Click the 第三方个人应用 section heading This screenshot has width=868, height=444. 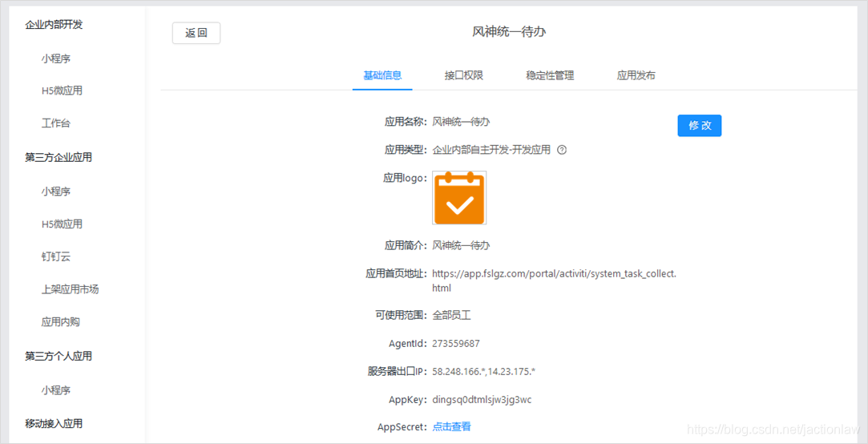(59, 356)
